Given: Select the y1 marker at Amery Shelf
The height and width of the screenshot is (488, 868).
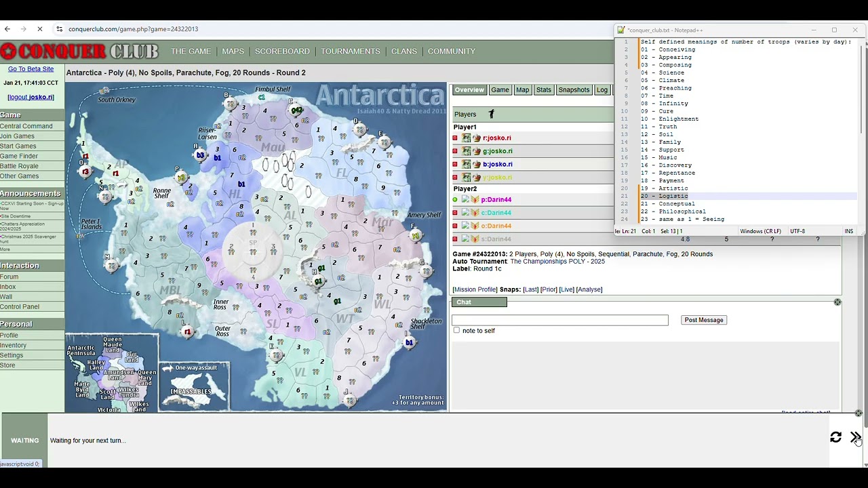Looking at the screenshot, I should pos(415,236).
